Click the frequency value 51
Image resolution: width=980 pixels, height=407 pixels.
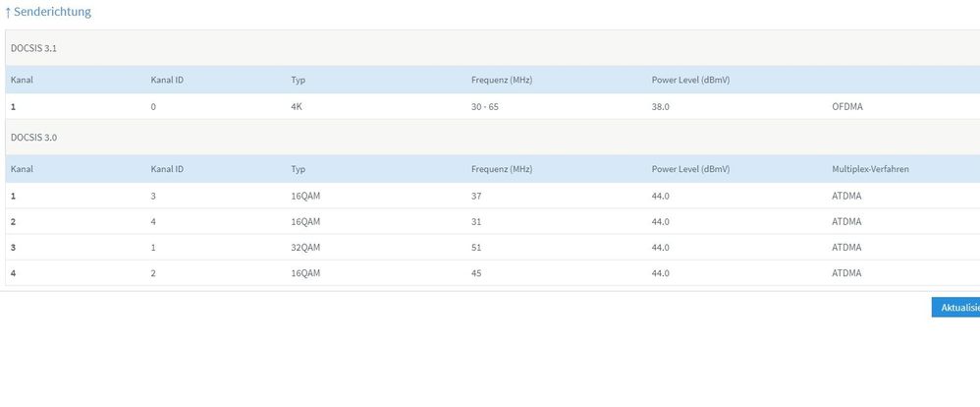476,248
